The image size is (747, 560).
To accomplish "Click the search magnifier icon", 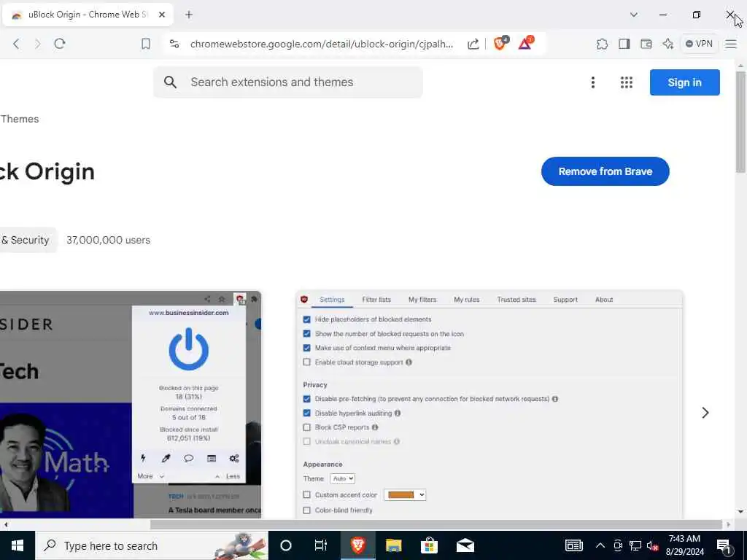I will point(170,82).
